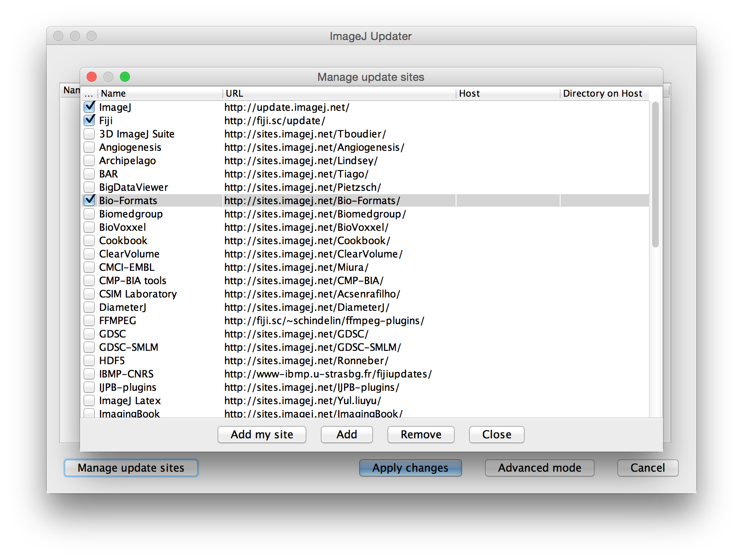Close the Manage update sites dialog with red button
Viewport: 743px width, 560px height.
(92, 77)
